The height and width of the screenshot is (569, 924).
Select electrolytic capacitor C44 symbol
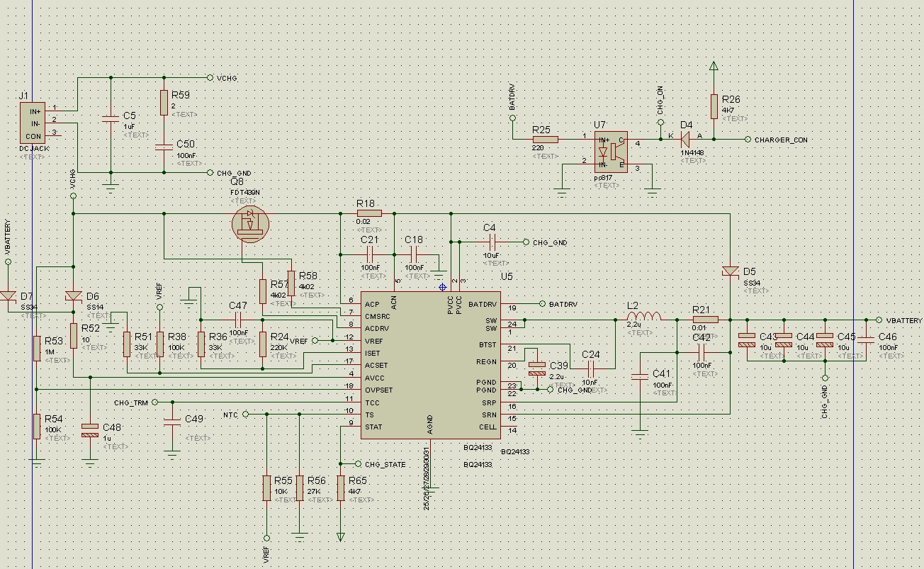tap(784, 340)
